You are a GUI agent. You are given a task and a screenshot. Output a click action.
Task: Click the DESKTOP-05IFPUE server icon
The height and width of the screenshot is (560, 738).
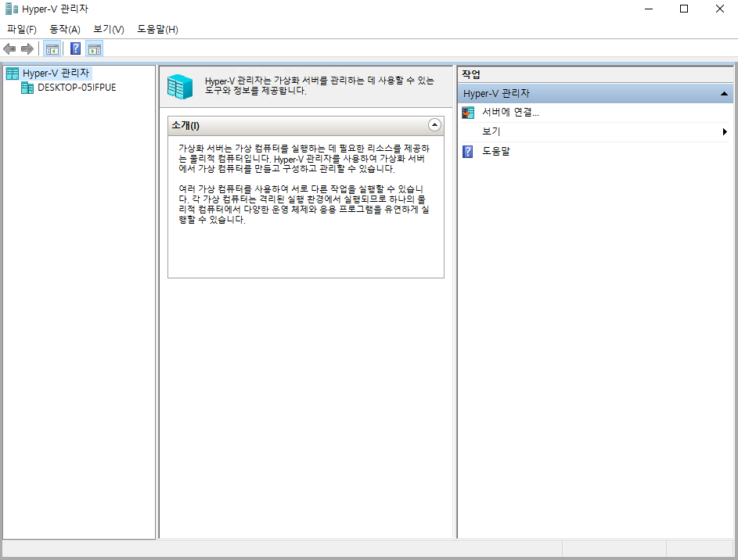click(27, 88)
